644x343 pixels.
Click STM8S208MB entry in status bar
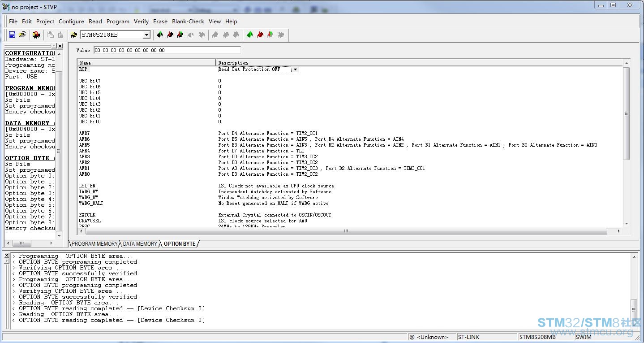coord(545,337)
